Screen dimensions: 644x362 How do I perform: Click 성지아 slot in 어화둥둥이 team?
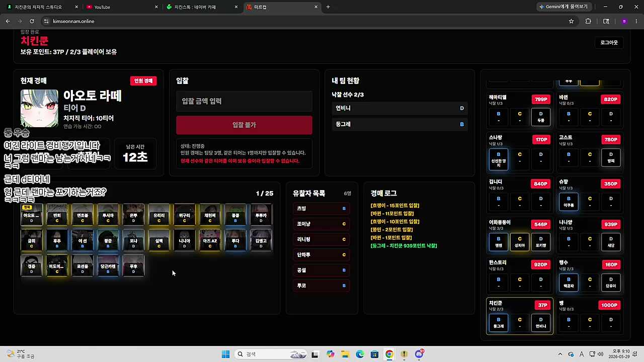pyautogui.click(x=520, y=242)
